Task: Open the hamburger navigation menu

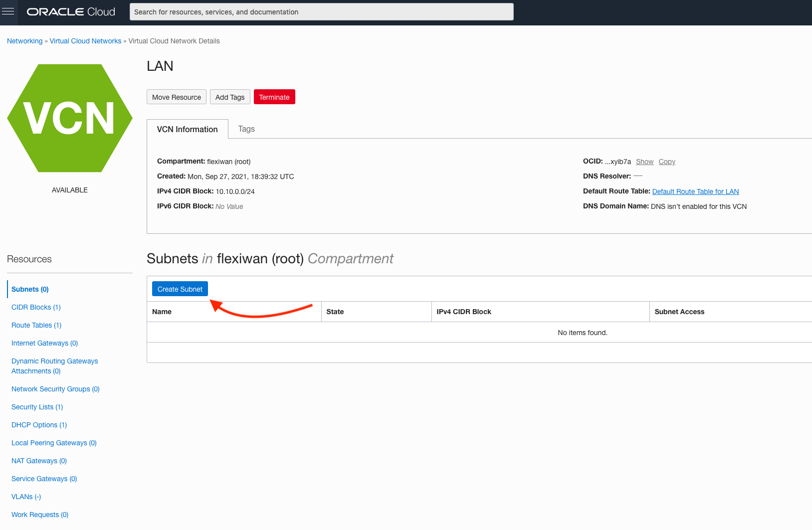Action: pyautogui.click(x=8, y=12)
